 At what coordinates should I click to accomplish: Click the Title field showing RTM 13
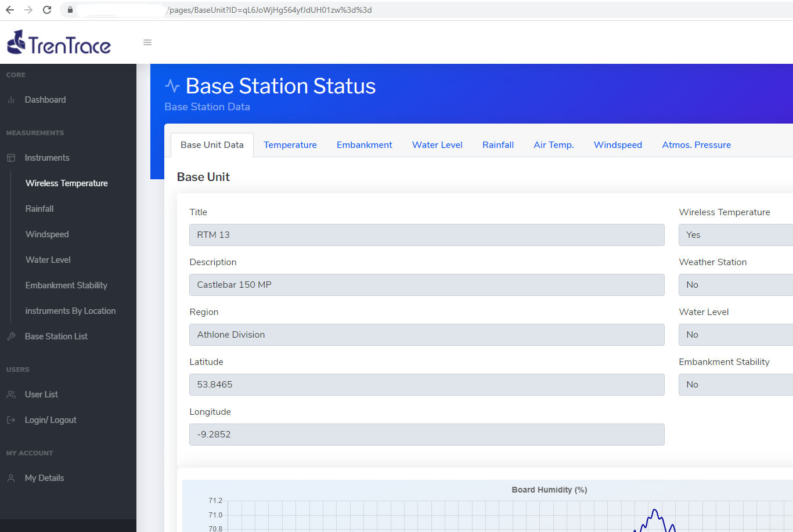point(427,235)
